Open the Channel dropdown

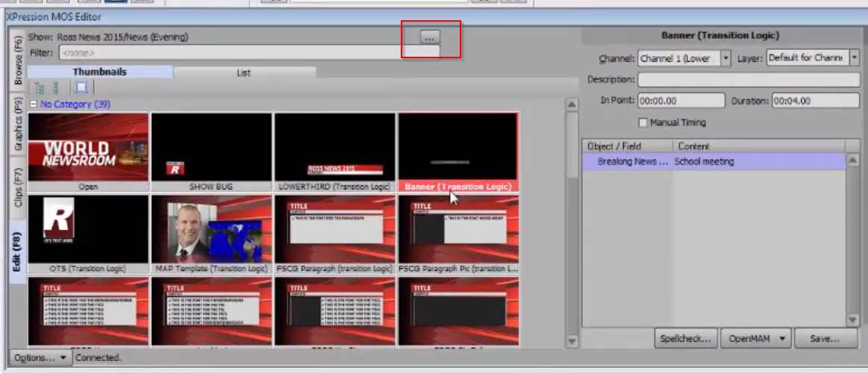click(725, 58)
